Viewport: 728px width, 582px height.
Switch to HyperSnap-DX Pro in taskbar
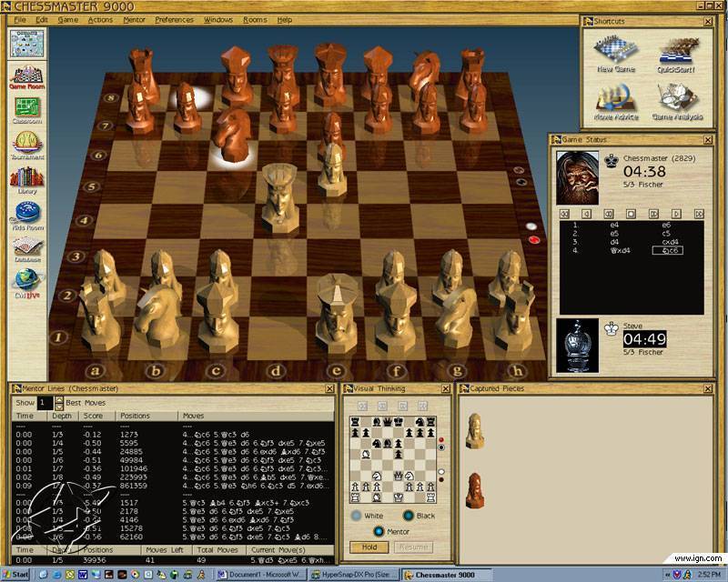pos(354,575)
